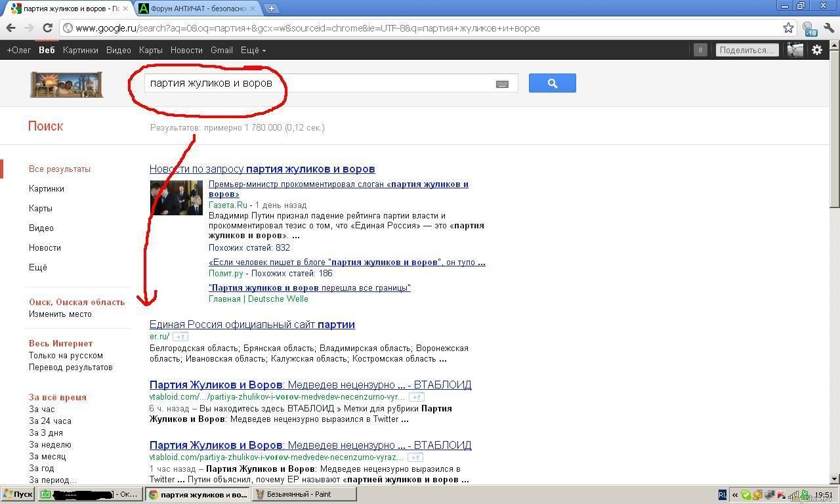Select 'Только на русском' language filter
Viewport: 840px width, 504px height.
point(66,355)
